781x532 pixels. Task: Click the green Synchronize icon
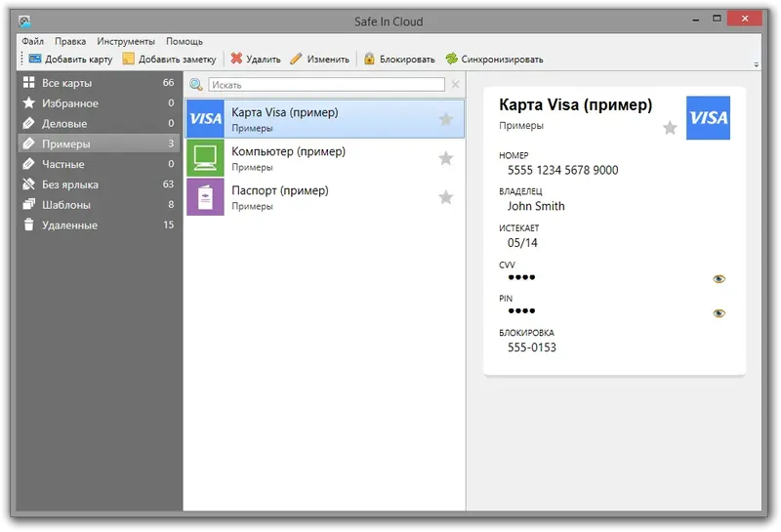tap(451, 59)
